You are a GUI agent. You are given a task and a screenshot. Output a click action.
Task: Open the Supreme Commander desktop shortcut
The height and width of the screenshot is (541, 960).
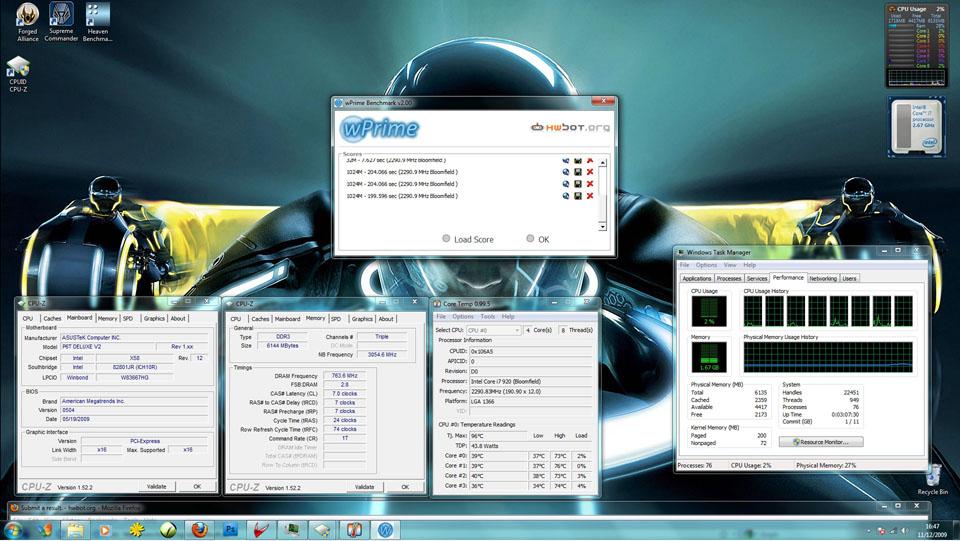coord(61,22)
